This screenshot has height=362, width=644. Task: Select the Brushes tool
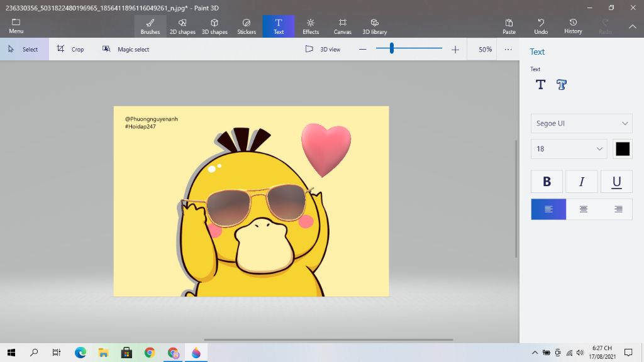tap(150, 26)
